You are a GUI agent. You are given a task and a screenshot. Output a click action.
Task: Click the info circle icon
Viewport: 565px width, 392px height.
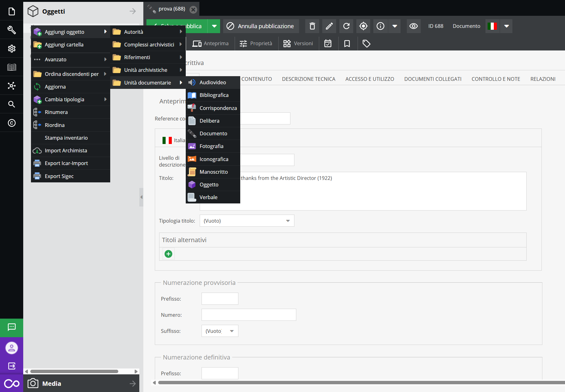[x=380, y=26]
